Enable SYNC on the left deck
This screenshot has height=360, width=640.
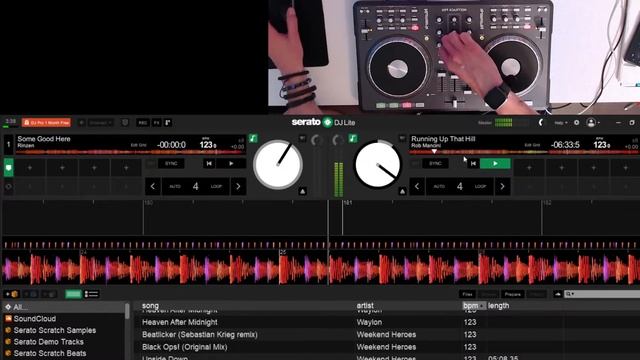pyautogui.click(x=171, y=164)
